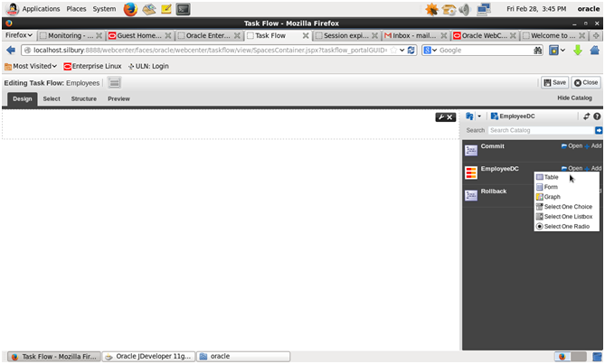Open catalog help question mark icon
Viewport: 605px width, 364px height.
pyautogui.click(x=597, y=117)
